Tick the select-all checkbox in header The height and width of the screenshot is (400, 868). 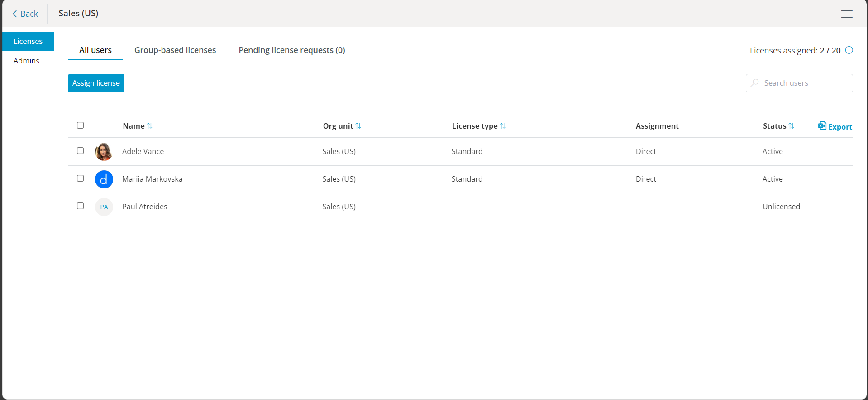pyautogui.click(x=81, y=125)
